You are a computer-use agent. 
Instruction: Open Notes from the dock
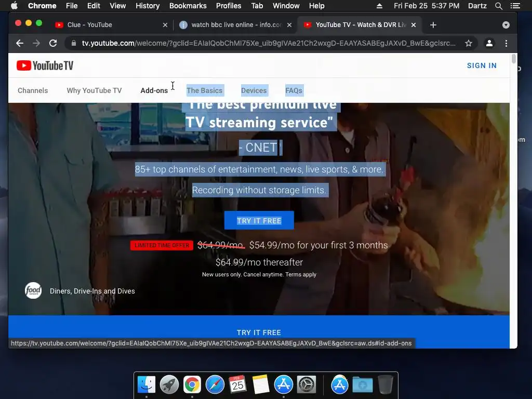(x=261, y=385)
